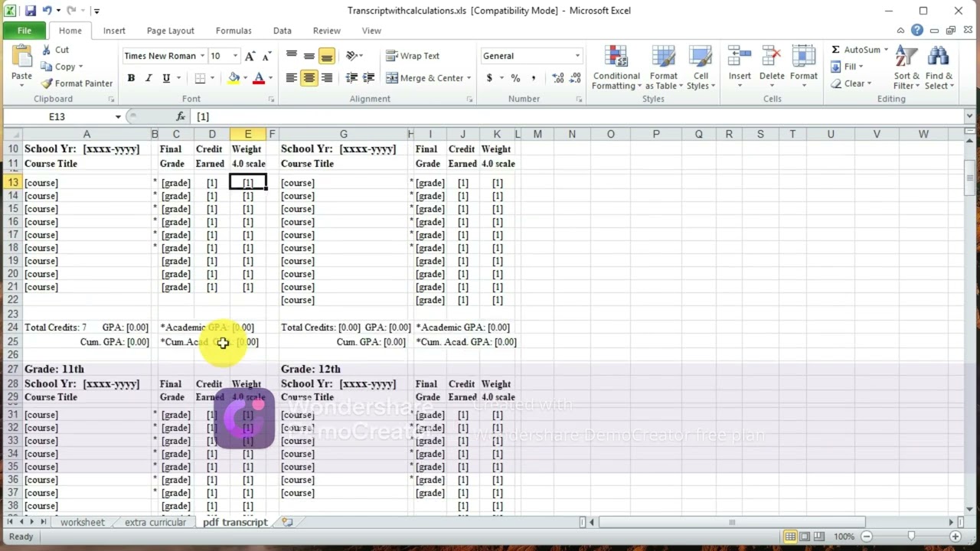
Task: Open Conditional Formatting menu
Action: click(x=616, y=67)
